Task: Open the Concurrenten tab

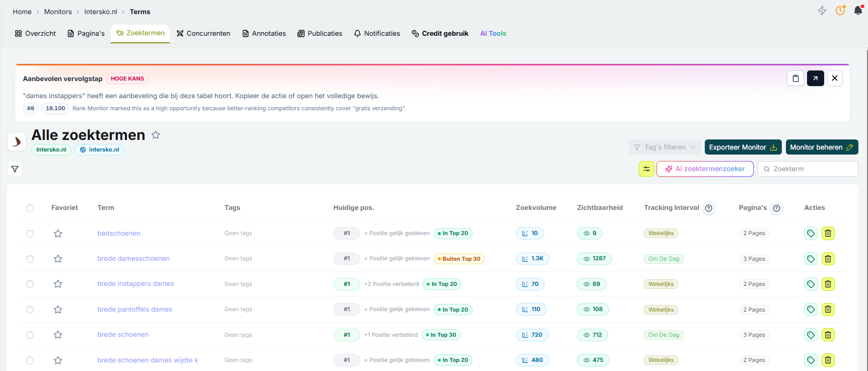Action: (204, 33)
